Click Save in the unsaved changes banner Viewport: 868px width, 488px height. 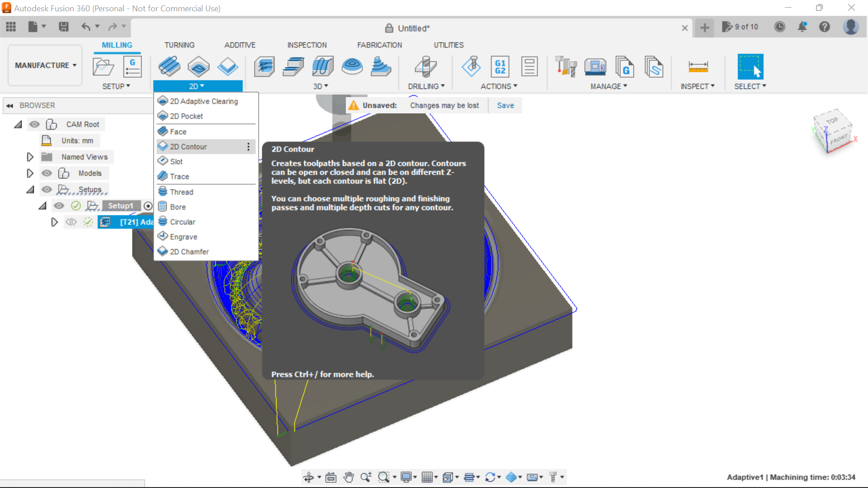coord(505,105)
